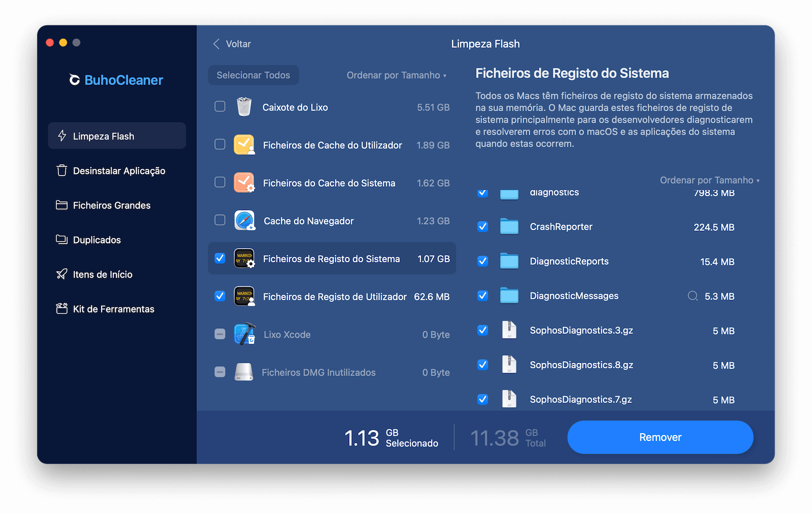Click the lightning bolt icon for Limpeza Flash
This screenshot has height=513, width=812.
tap(62, 136)
